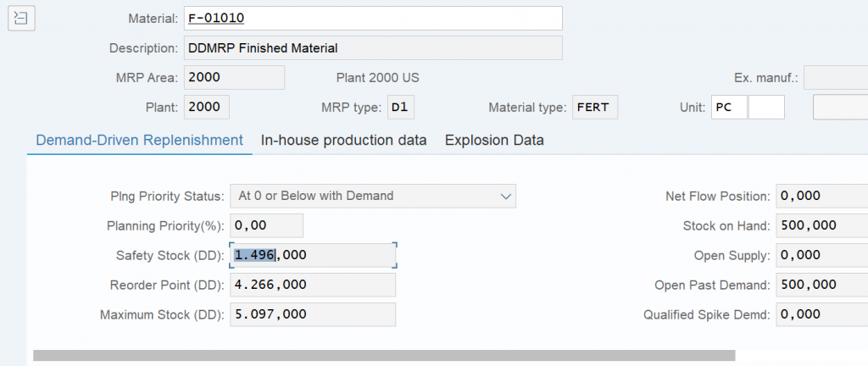Click the Safety Stock (DD) field
868x366 pixels.
313,255
